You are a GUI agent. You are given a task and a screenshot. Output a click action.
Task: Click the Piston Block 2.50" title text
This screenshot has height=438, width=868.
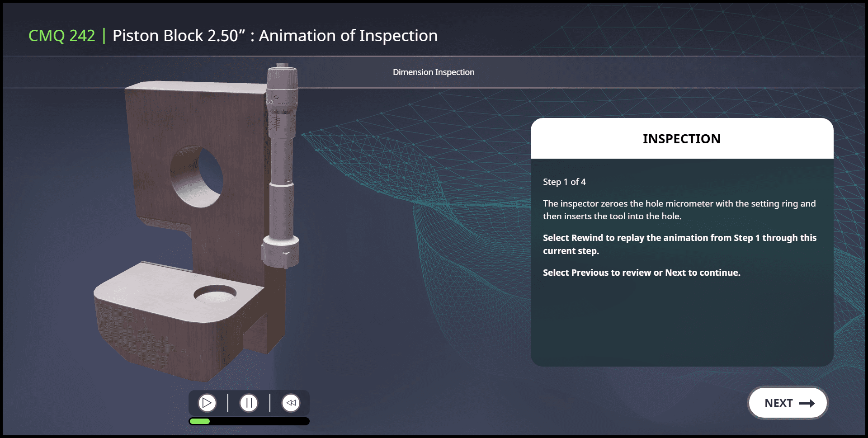[x=179, y=36]
